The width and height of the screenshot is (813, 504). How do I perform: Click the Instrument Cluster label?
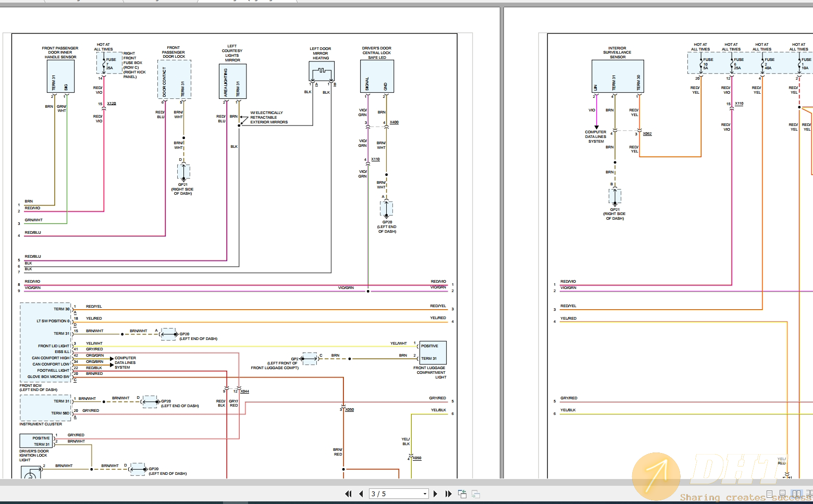pyautogui.click(x=41, y=424)
